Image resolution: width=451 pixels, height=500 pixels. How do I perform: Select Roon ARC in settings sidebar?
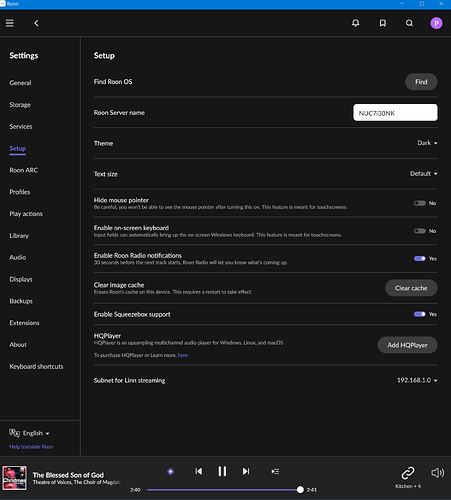[x=24, y=170]
